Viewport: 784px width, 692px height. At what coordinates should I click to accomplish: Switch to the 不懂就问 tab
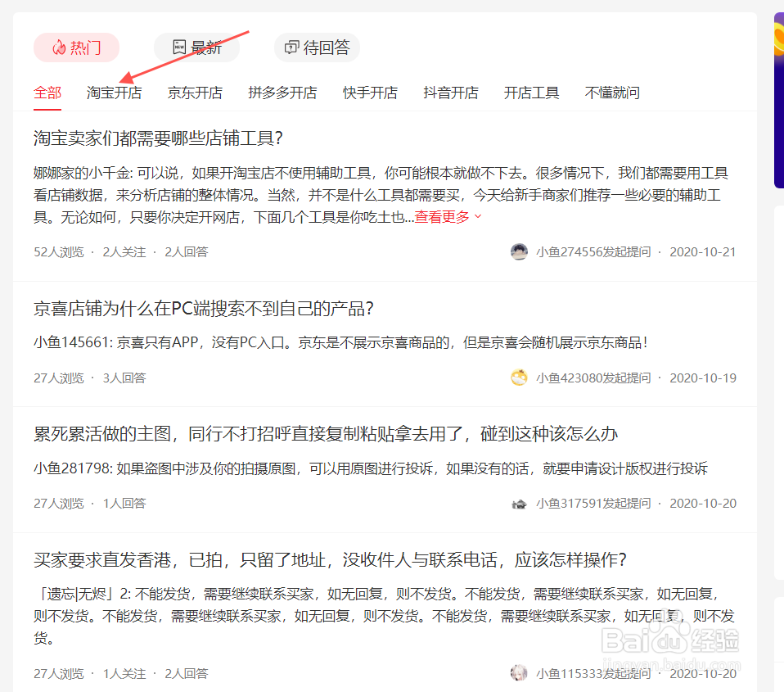612,93
